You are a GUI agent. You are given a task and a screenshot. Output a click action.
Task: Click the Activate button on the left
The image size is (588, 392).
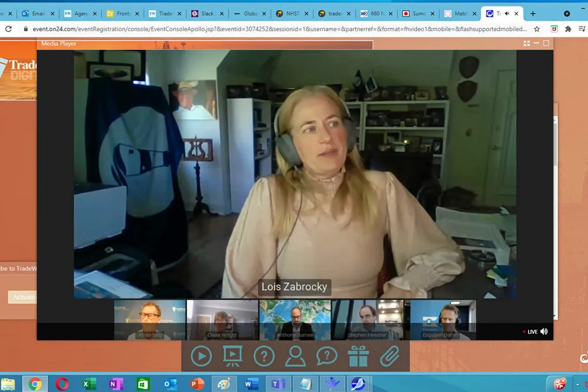coord(24,297)
